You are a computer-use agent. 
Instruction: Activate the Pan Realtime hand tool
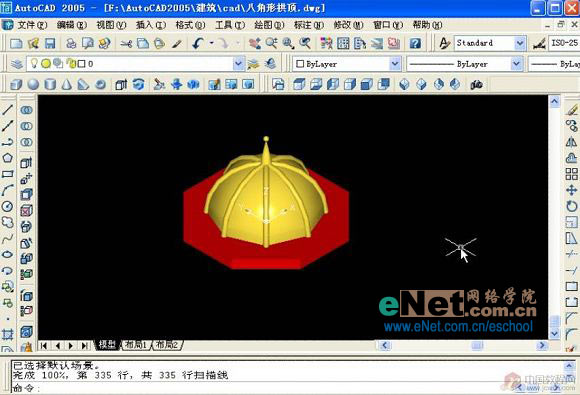254,44
